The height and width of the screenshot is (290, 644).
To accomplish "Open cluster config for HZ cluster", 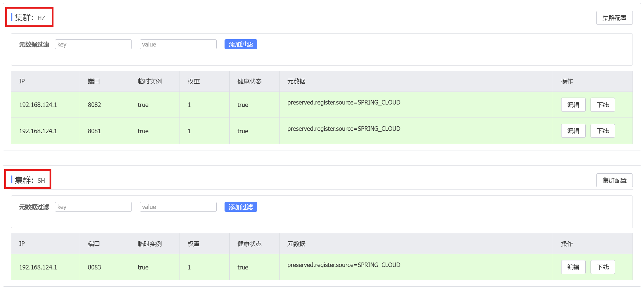I will (x=614, y=18).
